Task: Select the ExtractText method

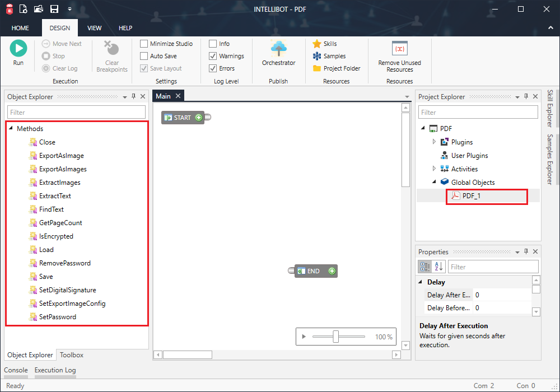Action: click(x=55, y=196)
